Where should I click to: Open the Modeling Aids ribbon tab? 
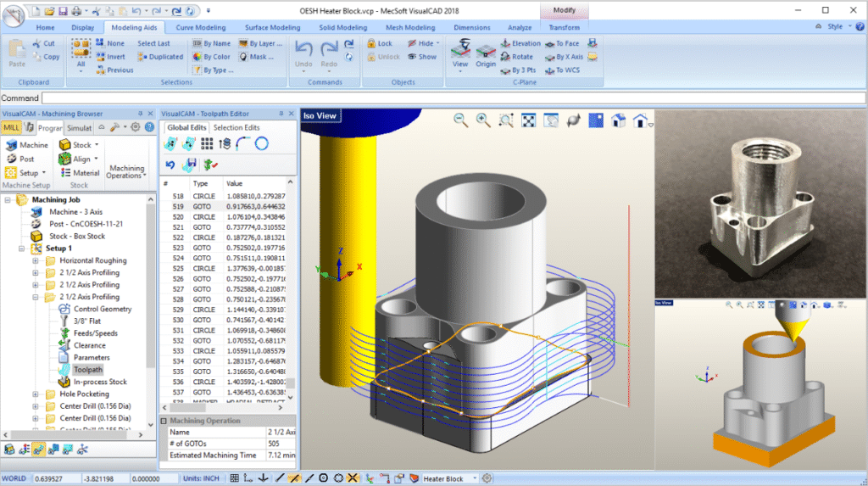[134, 27]
